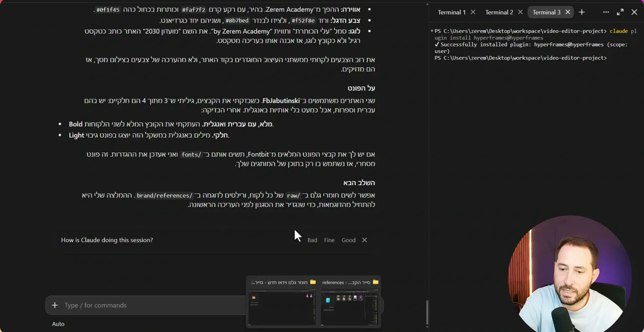644x332 pixels.
Task: Rate the session as Fine
Action: [x=329, y=240]
